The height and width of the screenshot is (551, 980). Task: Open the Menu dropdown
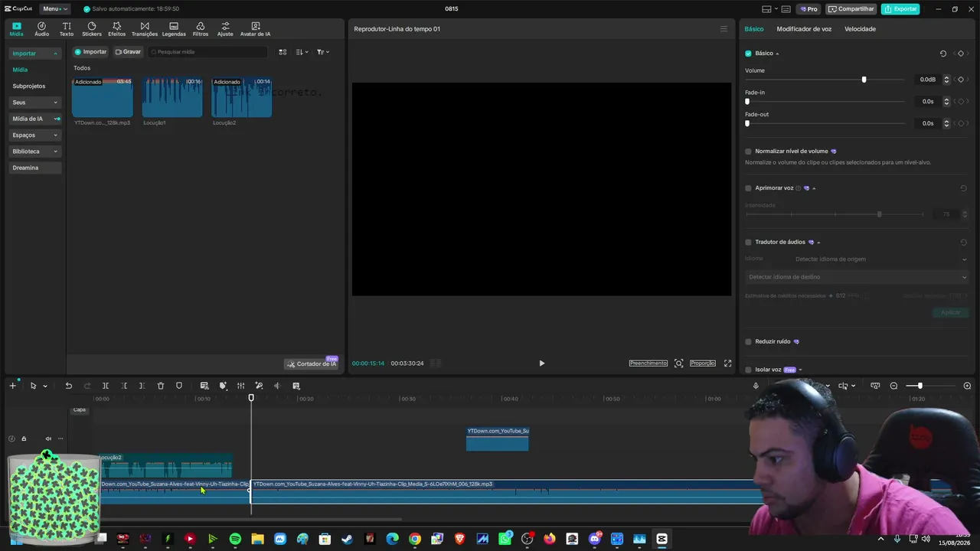(x=54, y=9)
